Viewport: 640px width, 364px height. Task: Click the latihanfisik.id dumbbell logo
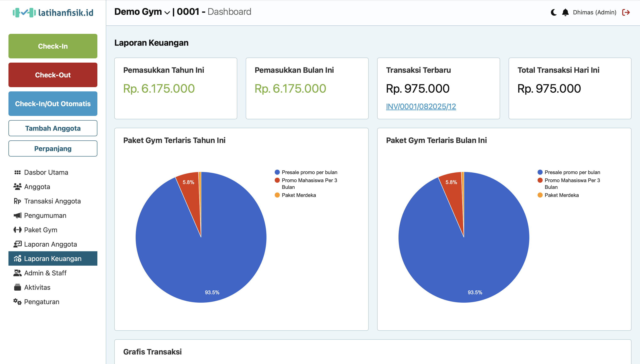point(24,12)
